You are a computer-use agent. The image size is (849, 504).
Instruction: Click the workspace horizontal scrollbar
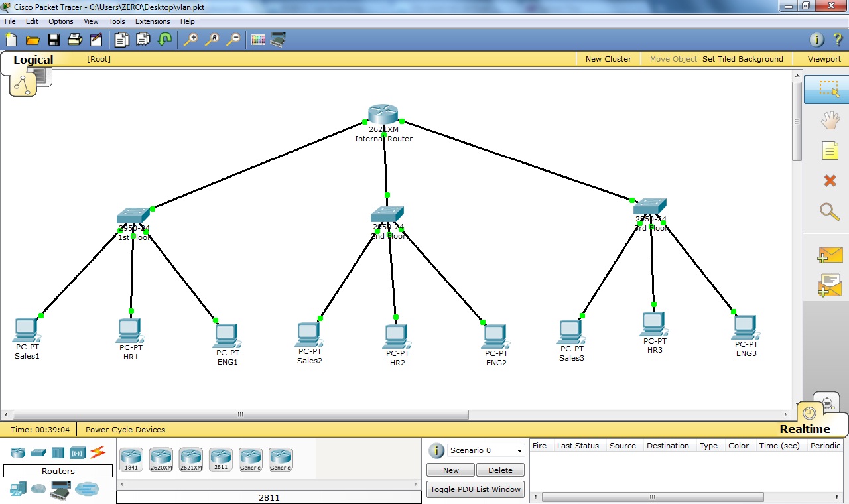(x=240, y=415)
